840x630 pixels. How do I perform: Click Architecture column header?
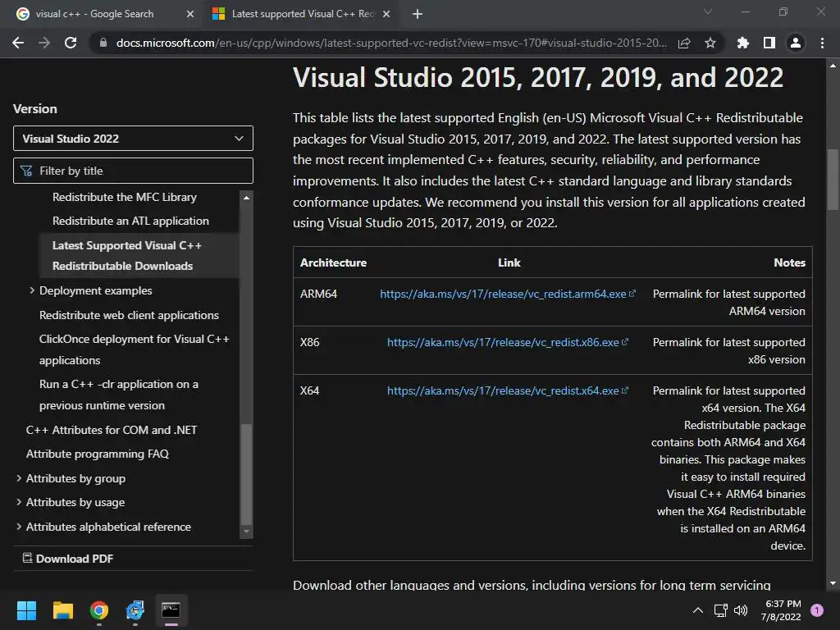[333, 262]
